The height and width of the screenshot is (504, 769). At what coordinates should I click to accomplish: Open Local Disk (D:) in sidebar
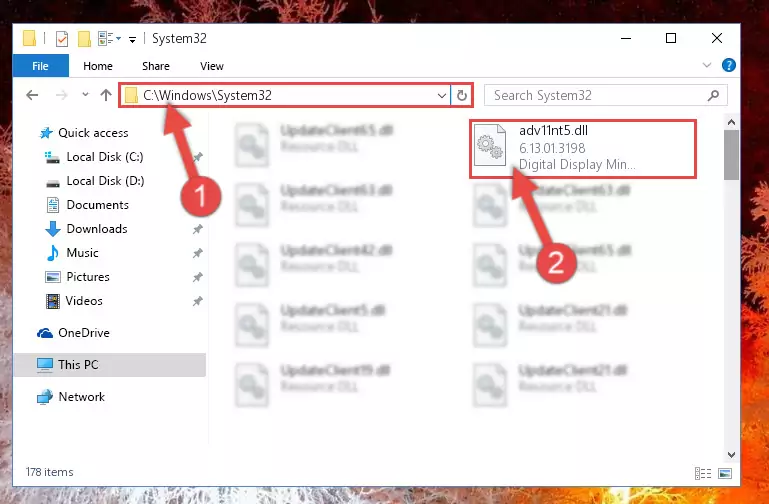105,181
